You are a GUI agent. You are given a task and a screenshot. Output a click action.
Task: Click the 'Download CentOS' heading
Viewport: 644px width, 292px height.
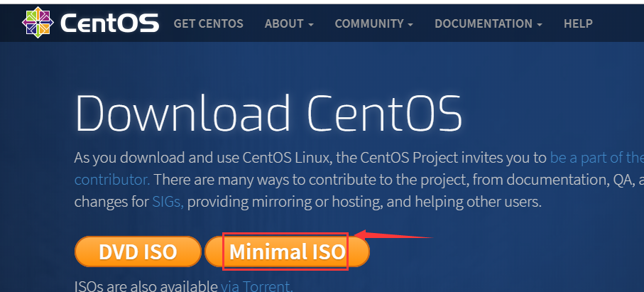(x=268, y=113)
